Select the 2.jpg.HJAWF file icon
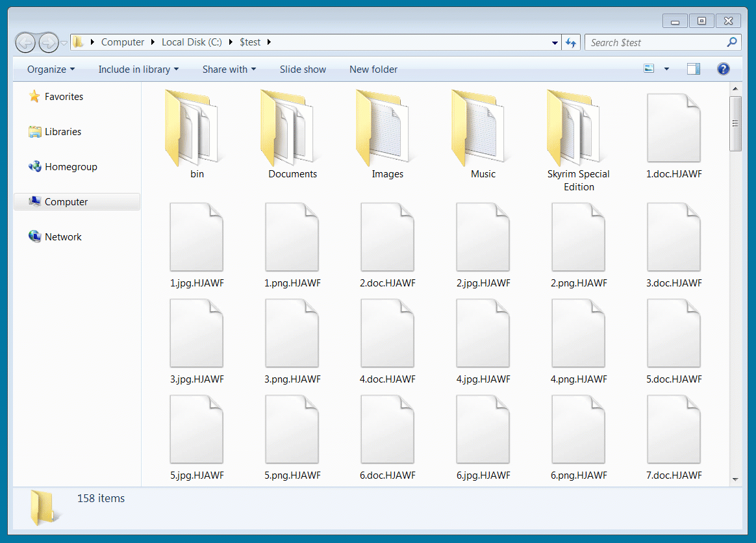This screenshot has height=543, width=756. 483,237
